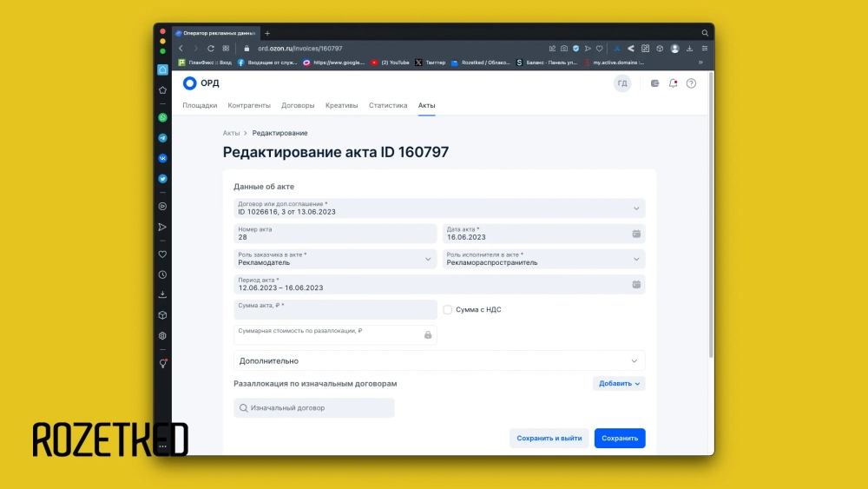The image size is (868, 489).
Task: Click the ГД user avatar
Action: click(622, 83)
